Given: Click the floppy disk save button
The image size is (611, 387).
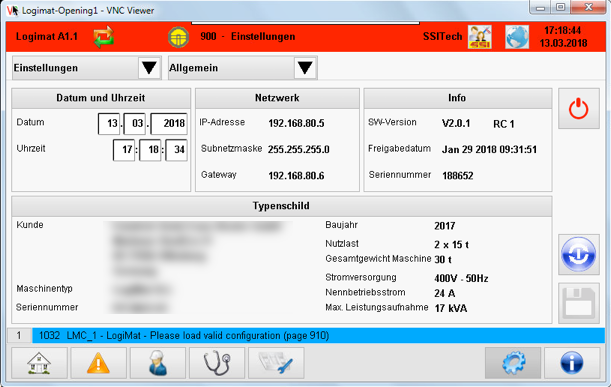Looking at the screenshot, I should click(579, 303).
